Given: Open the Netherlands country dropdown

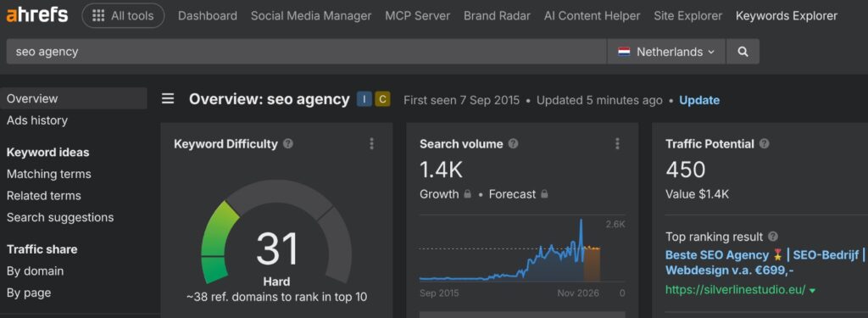Looking at the screenshot, I should click(666, 52).
